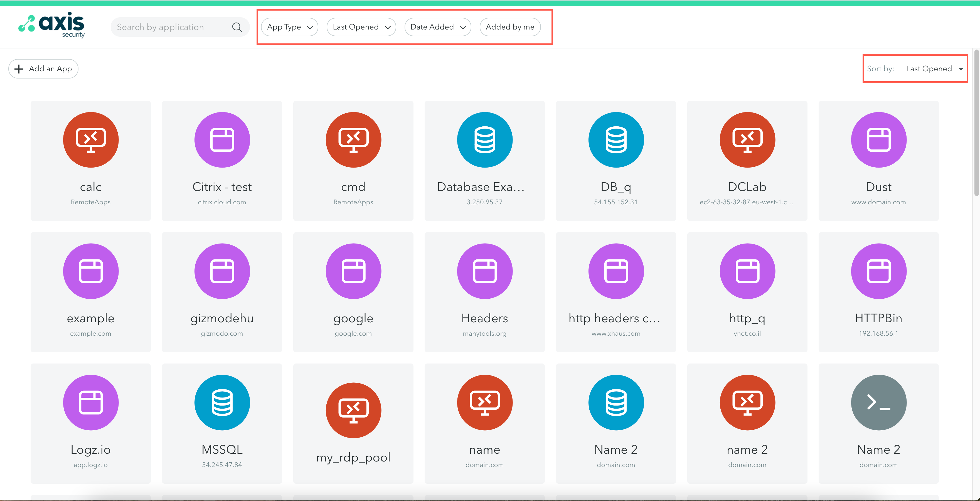Launch the Dust web app icon
The height and width of the screenshot is (501, 980).
coord(879,140)
